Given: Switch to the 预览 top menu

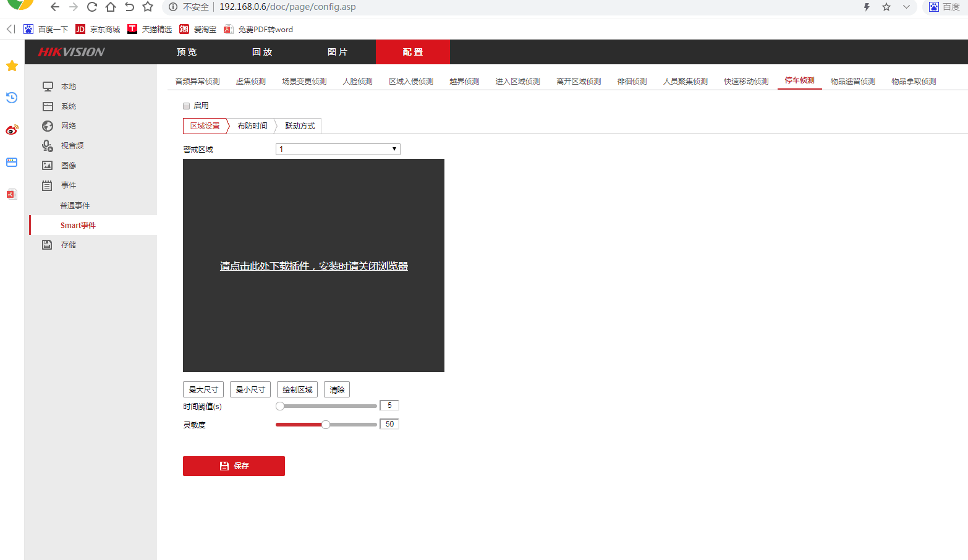Looking at the screenshot, I should click(187, 52).
